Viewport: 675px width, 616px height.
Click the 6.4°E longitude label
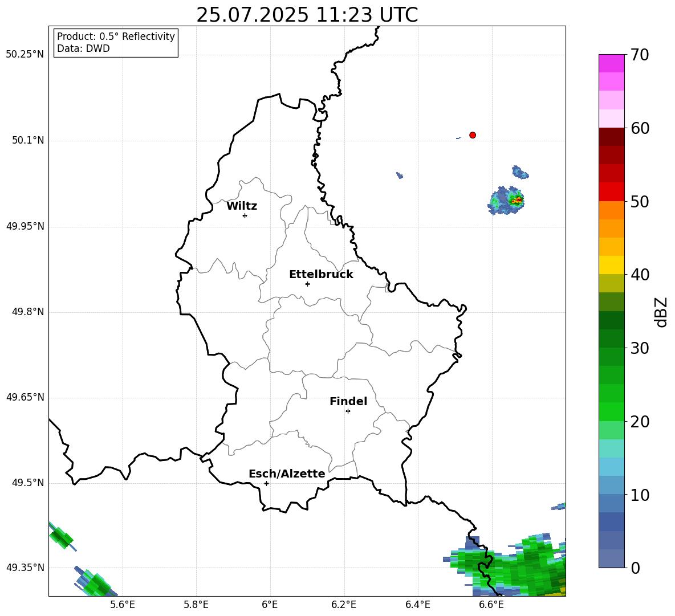[417, 605]
